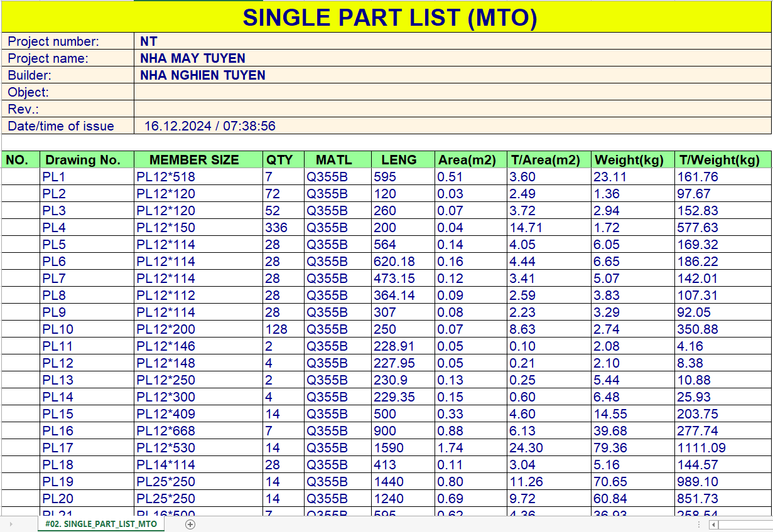The image size is (773, 532).
Task: Click the 'Project number:' label cell
Action: pos(68,41)
